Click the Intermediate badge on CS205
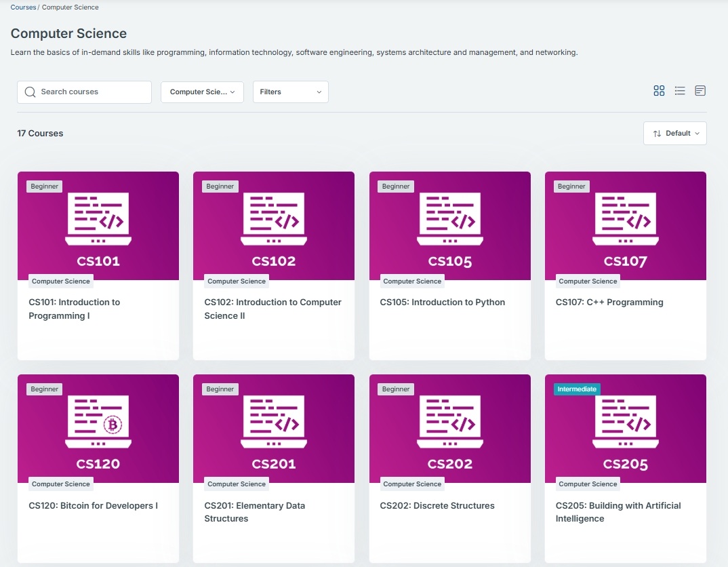 (x=577, y=389)
